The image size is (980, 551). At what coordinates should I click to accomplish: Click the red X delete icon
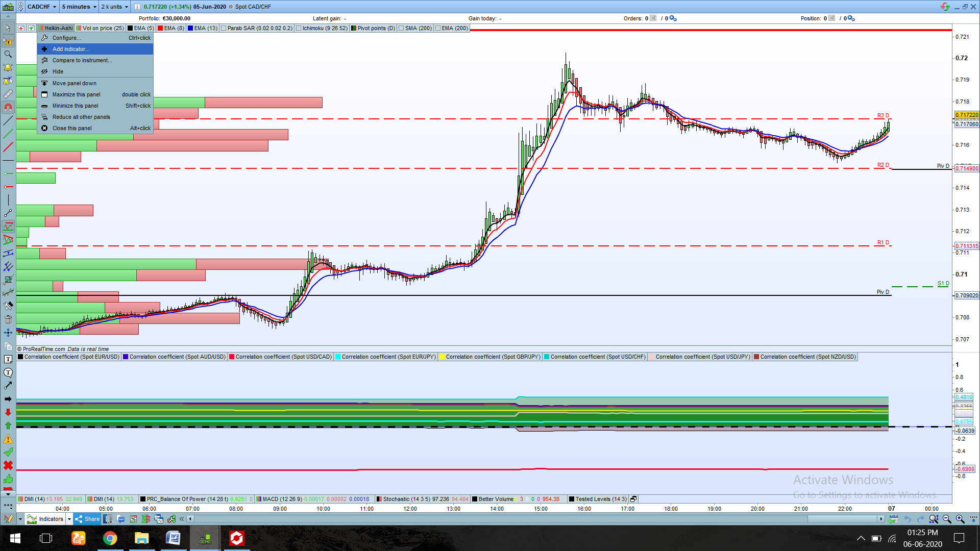click(x=8, y=465)
